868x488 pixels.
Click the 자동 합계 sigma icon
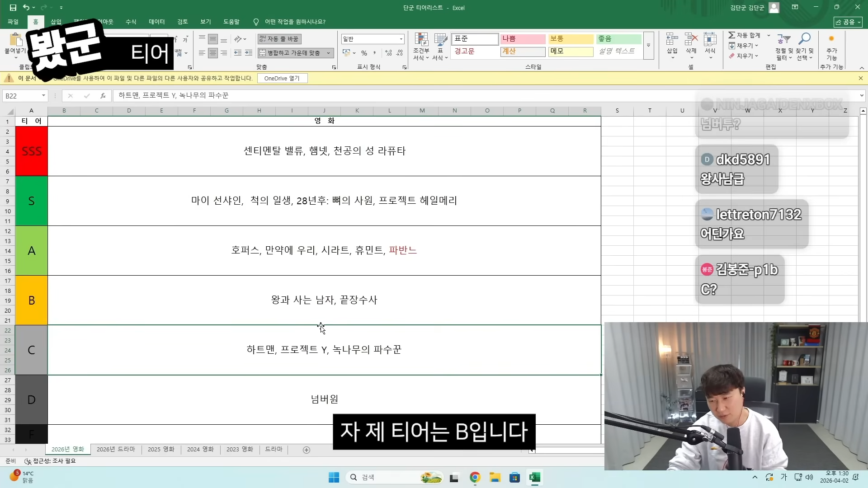click(x=732, y=35)
